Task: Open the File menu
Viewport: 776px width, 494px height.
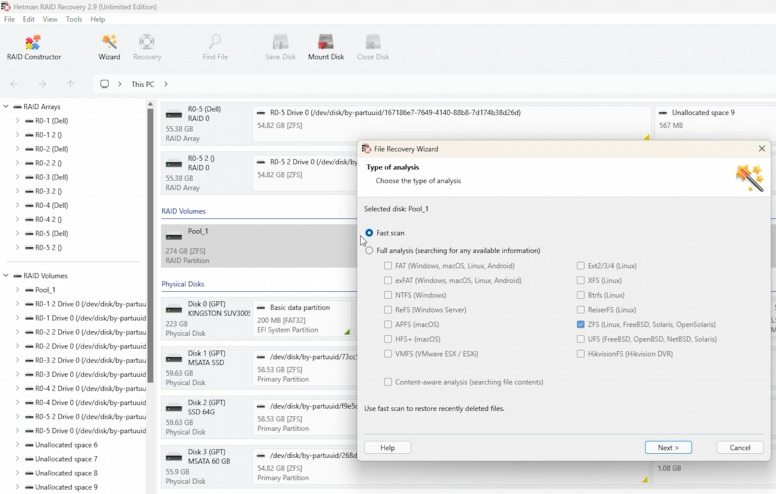Action: pyautogui.click(x=9, y=19)
